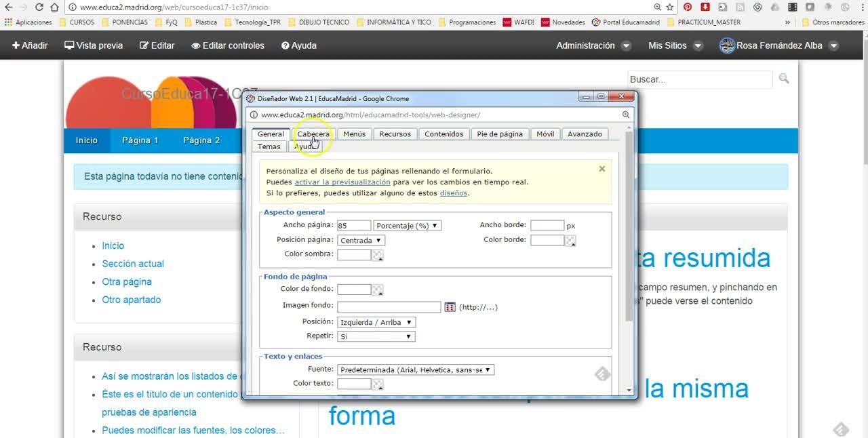Screen dimensions: 868x438
Task: Click Otra página link in Recurso list
Action: 127,281
